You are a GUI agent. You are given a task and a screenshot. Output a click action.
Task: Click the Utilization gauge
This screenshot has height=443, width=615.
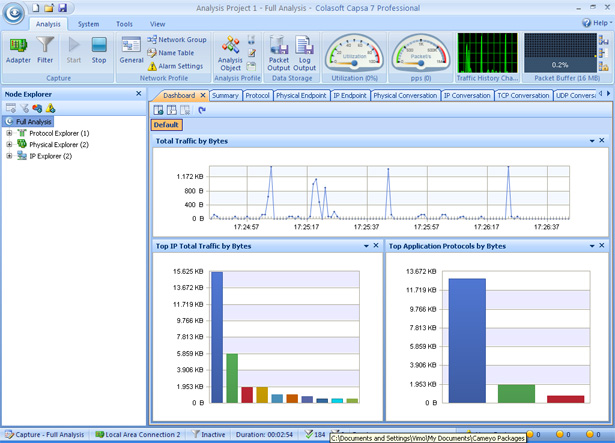click(x=354, y=53)
